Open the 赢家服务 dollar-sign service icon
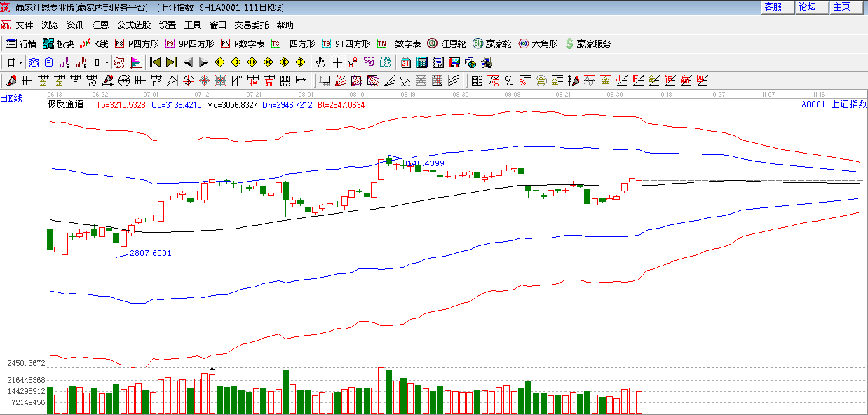 (x=588, y=43)
